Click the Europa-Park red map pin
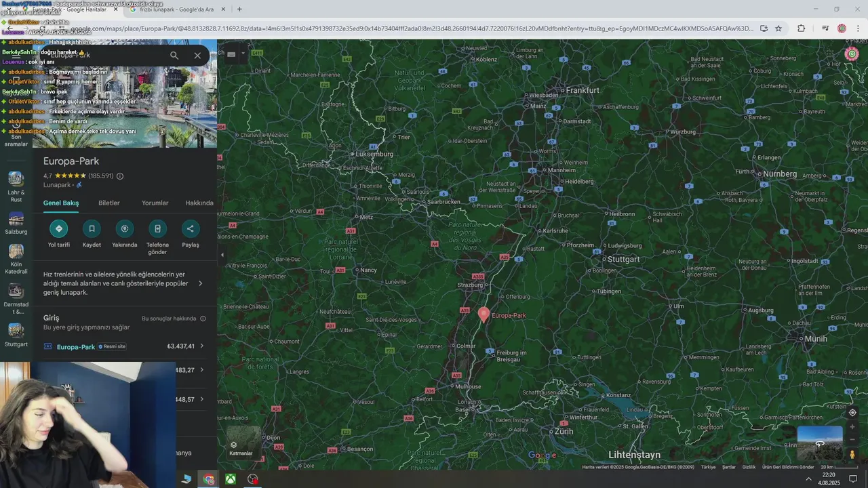 point(484,314)
